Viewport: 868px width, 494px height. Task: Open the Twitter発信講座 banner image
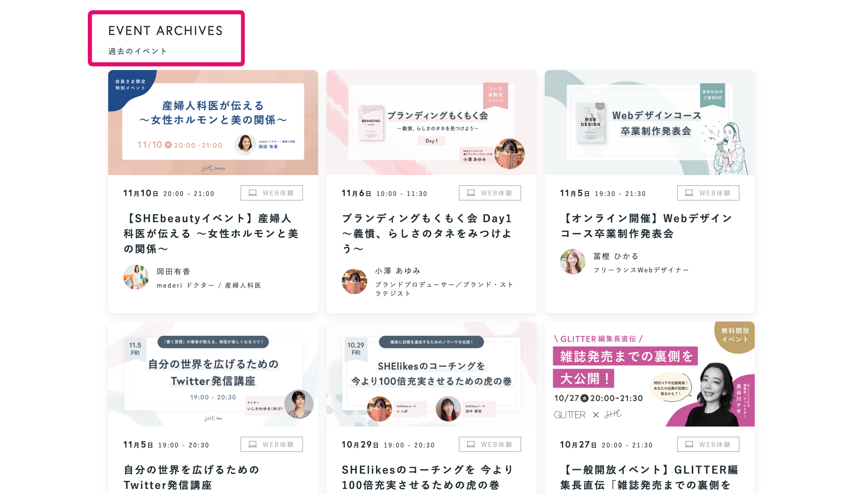point(213,374)
